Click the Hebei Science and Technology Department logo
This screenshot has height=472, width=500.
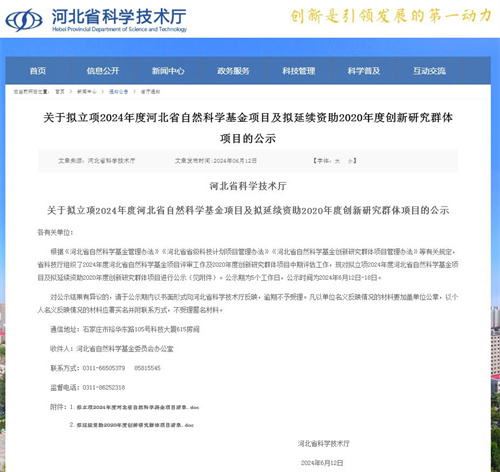pyautogui.click(x=24, y=20)
